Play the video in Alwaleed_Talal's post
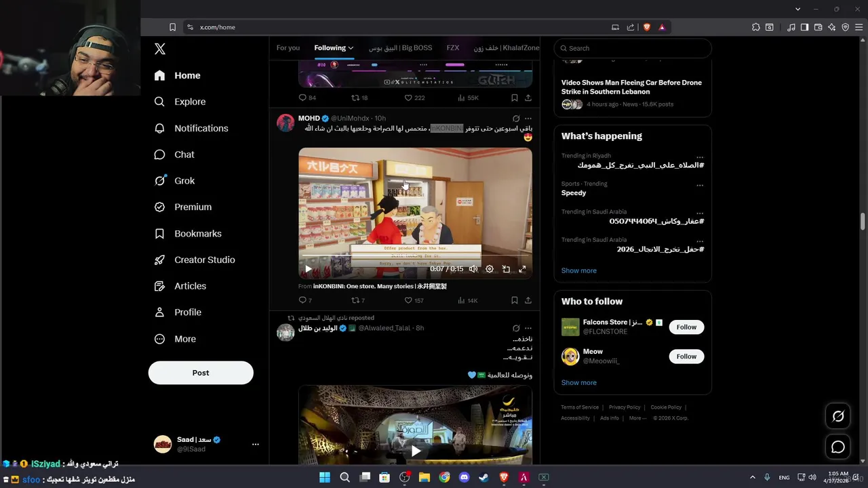This screenshot has width=868, height=488. [415, 451]
